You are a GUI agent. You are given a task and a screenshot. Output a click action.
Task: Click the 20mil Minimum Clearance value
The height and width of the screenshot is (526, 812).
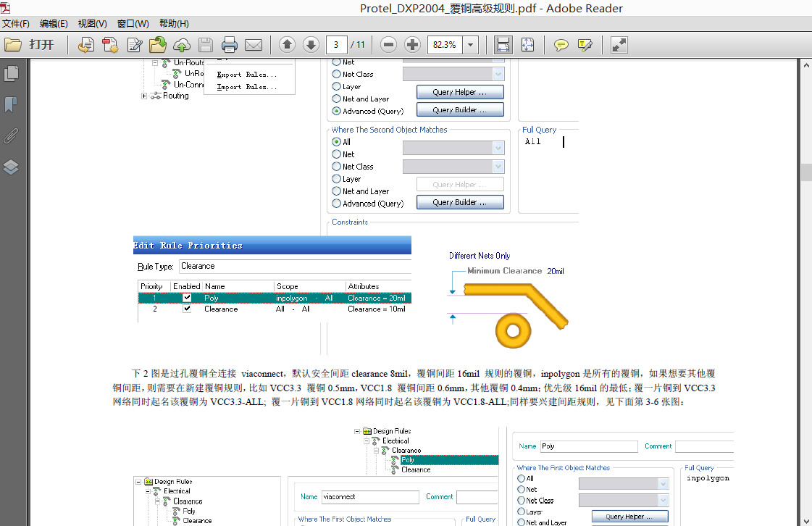point(555,271)
